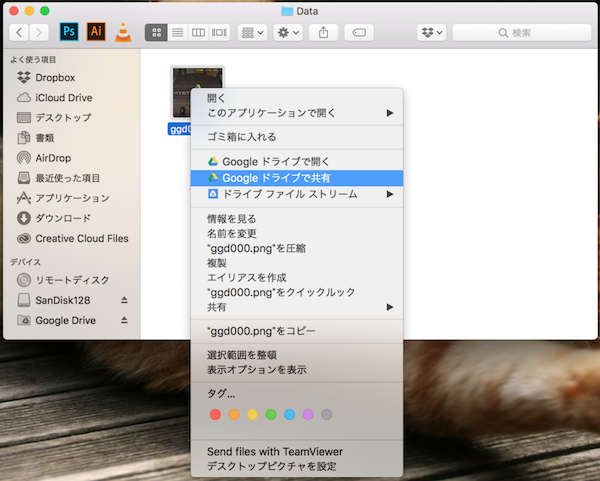Viewport: 600px width, 481px height.
Task: Eject the SanDisk128 volume
Action: [x=124, y=300]
